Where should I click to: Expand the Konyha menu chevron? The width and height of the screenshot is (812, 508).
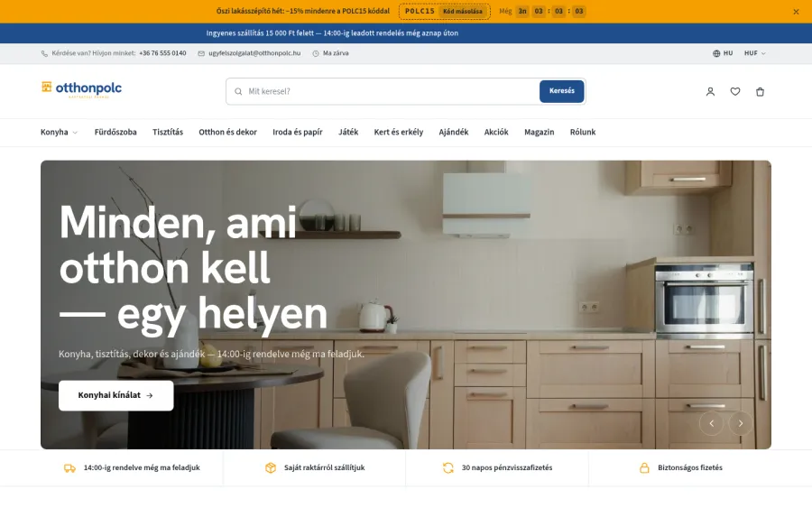click(75, 133)
